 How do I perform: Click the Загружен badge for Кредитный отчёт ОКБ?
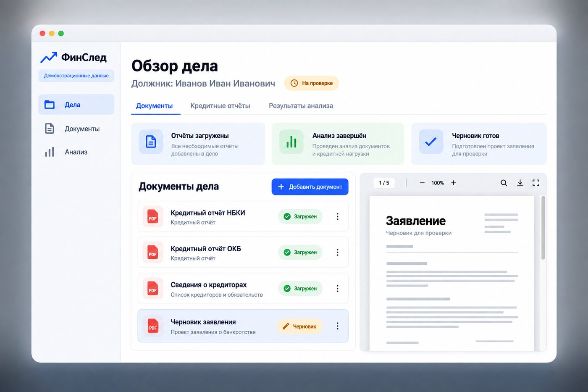tap(300, 252)
